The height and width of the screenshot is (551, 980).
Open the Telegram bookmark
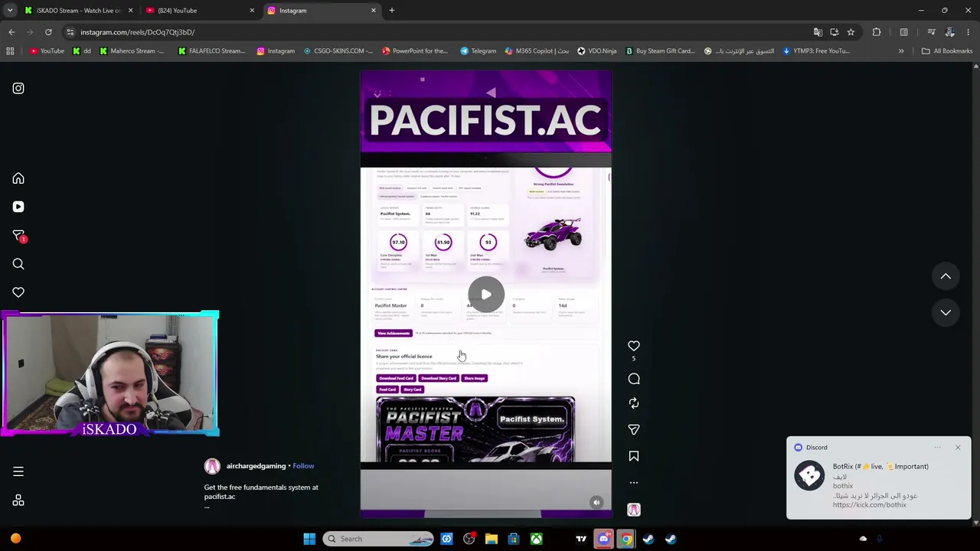[478, 51]
